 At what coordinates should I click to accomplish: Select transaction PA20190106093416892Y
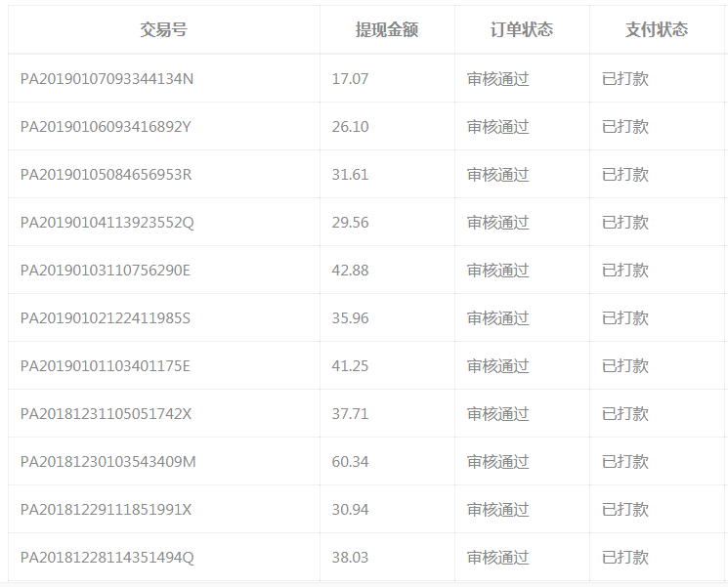tap(106, 127)
